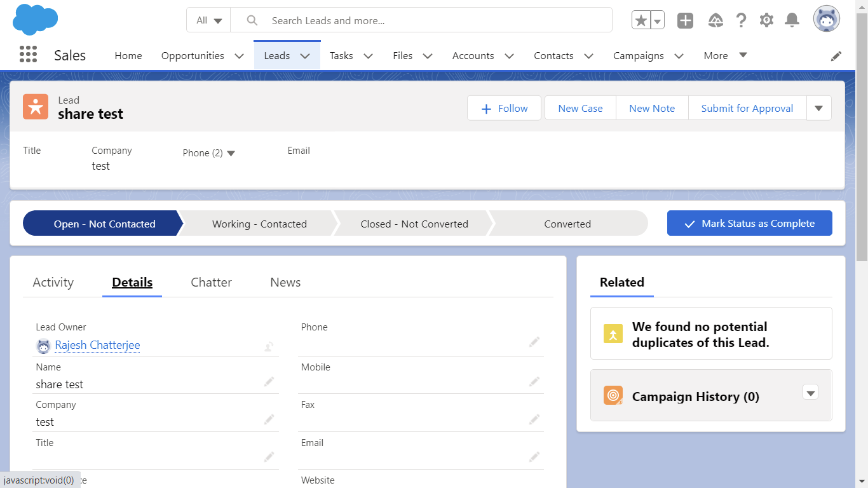
Task: Show more lead actions dropdown
Action: tap(819, 108)
